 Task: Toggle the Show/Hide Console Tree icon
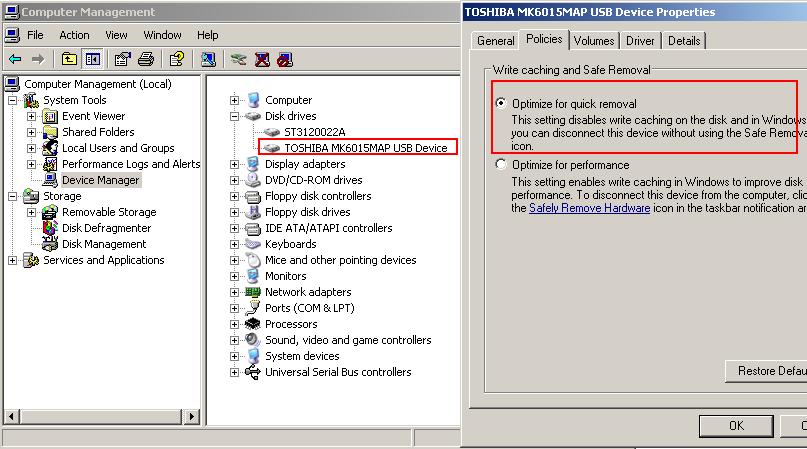[93, 60]
